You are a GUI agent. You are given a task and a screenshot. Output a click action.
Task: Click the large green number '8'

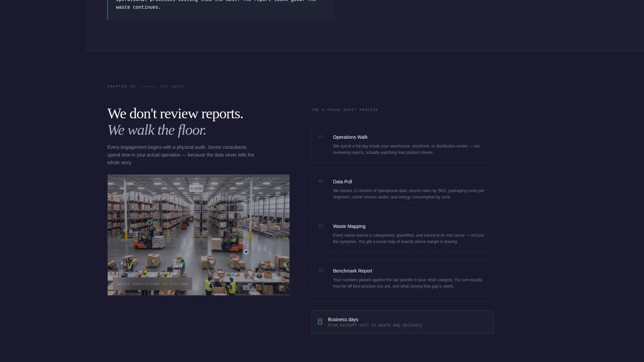point(320,322)
